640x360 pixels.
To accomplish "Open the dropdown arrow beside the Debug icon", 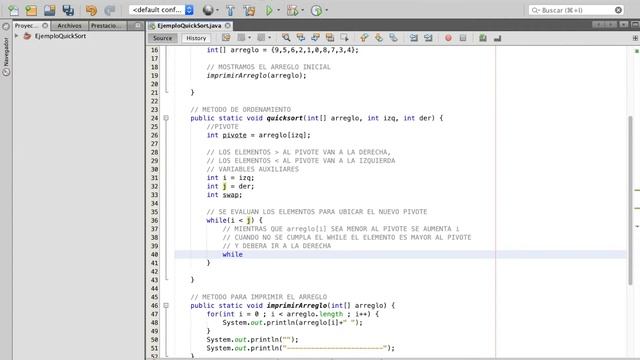I will tap(302, 10).
